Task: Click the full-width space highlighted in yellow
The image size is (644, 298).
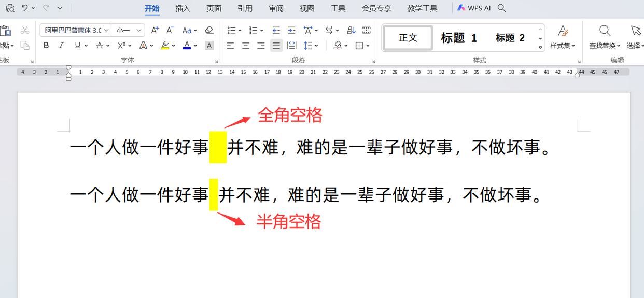Action: coord(218,148)
